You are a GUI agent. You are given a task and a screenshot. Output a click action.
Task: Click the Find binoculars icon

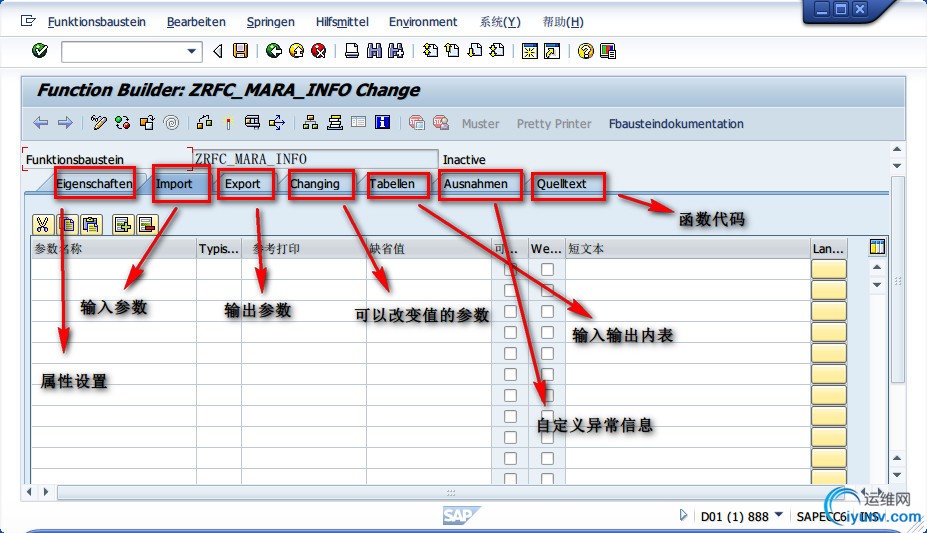pyautogui.click(x=374, y=51)
